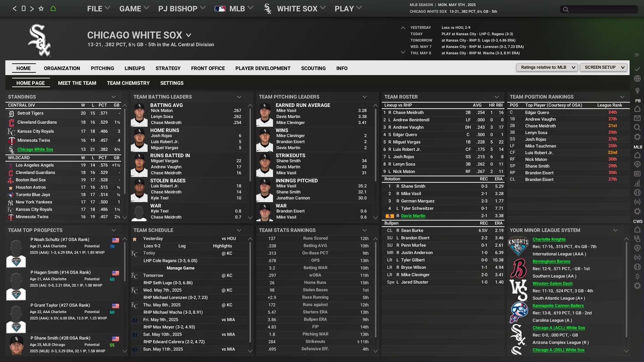This screenshot has width=644, height=362.
Task: Open the Screen Setup dropdown
Action: tap(603, 67)
